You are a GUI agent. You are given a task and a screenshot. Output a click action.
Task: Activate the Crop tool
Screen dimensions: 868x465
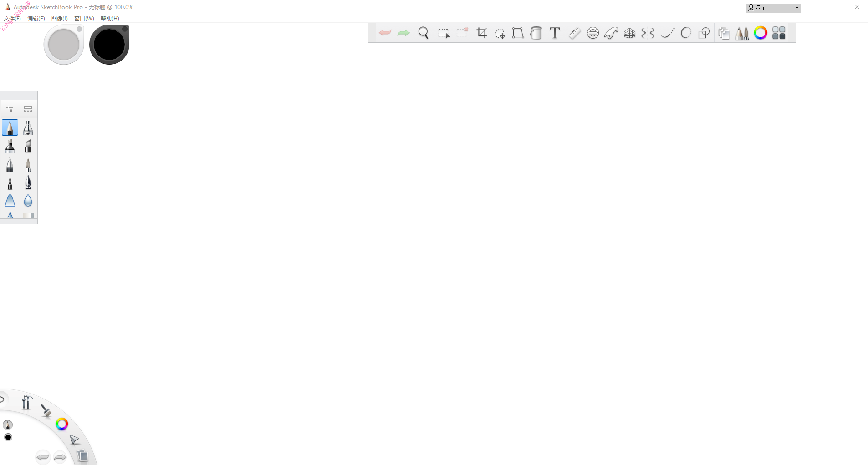click(x=482, y=33)
